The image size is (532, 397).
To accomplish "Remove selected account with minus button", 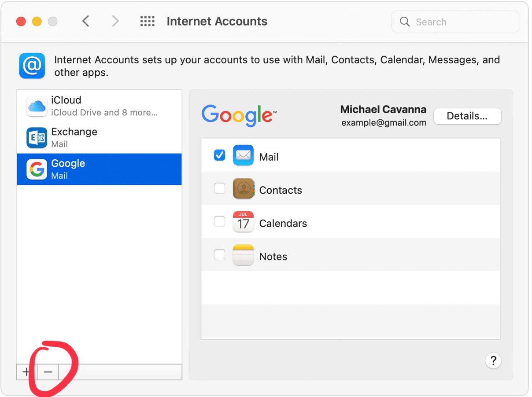I will pos(48,372).
